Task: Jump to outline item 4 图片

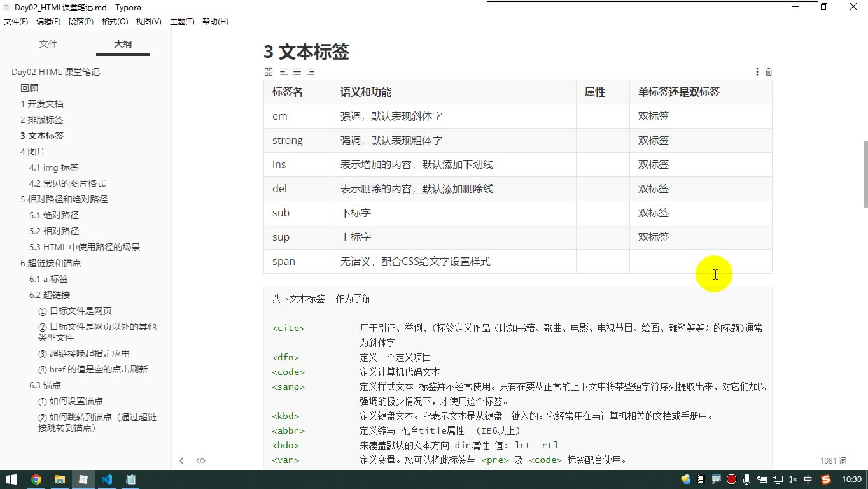Action: click(x=33, y=152)
